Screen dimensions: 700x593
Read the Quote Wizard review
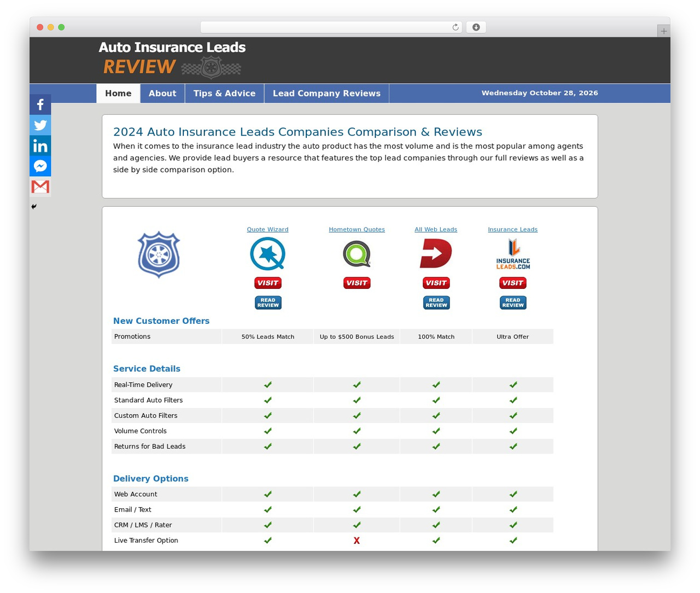pos(268,303)
